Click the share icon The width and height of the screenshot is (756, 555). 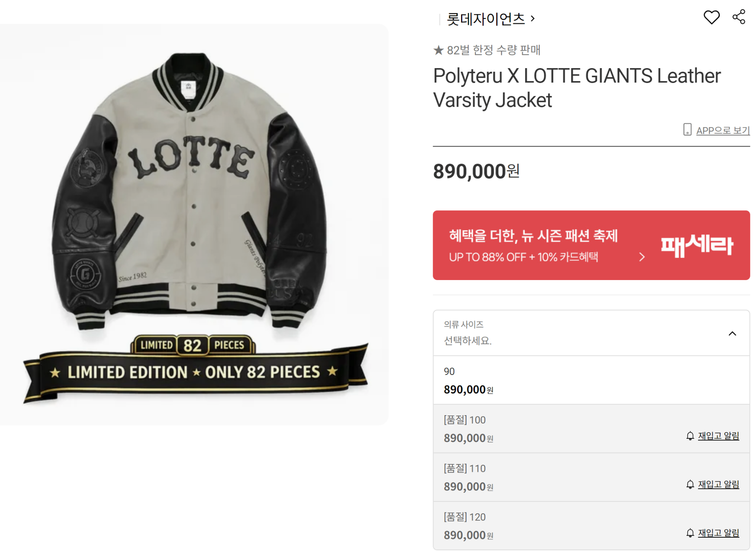tap(739, 17)
